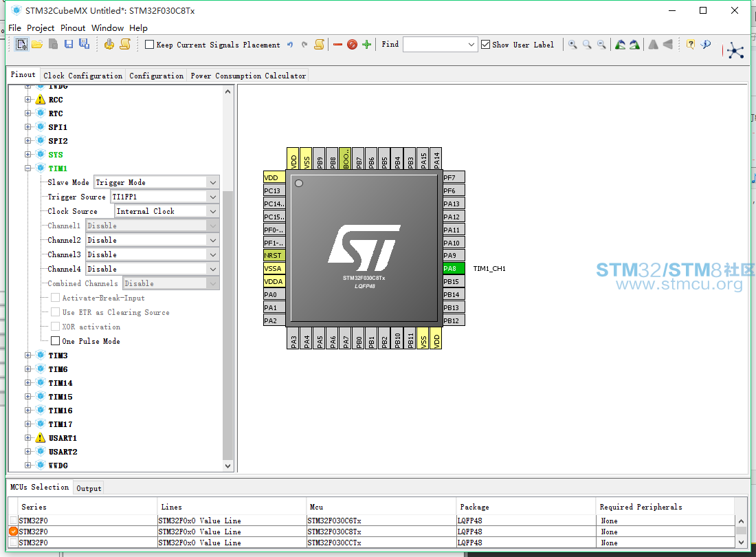The image size is (756, 557).
Task: Click the red stop-circle toolbar icon
Action: tap(352, 45)
